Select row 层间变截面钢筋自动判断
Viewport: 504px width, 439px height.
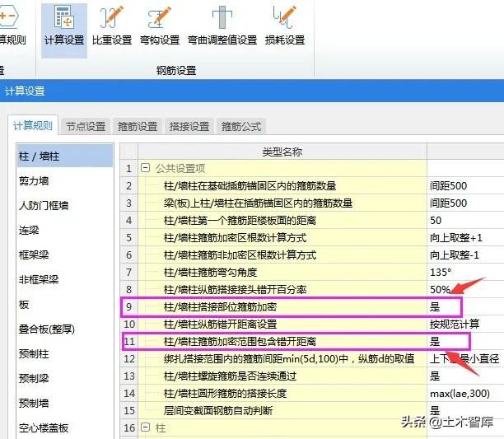282,411
